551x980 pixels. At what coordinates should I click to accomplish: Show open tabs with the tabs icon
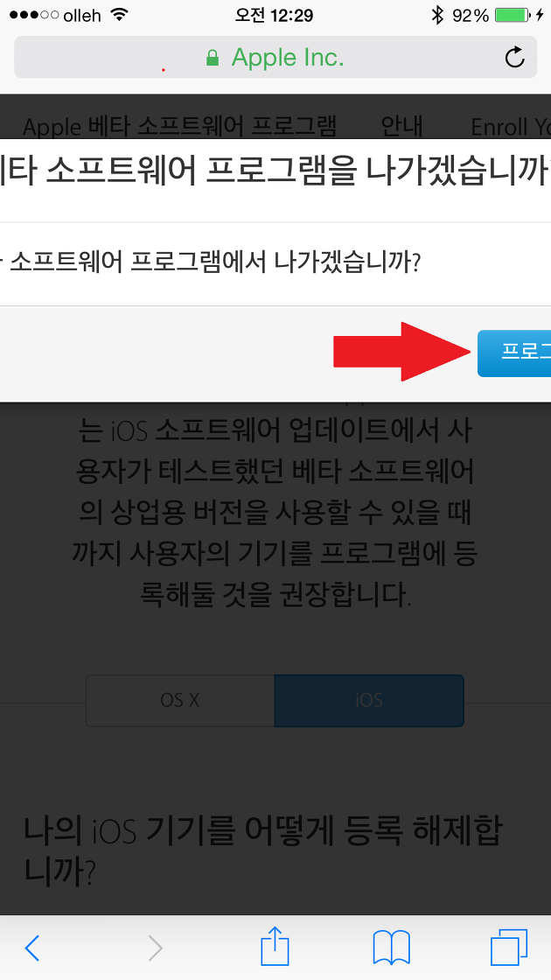(x=508, y=948)
